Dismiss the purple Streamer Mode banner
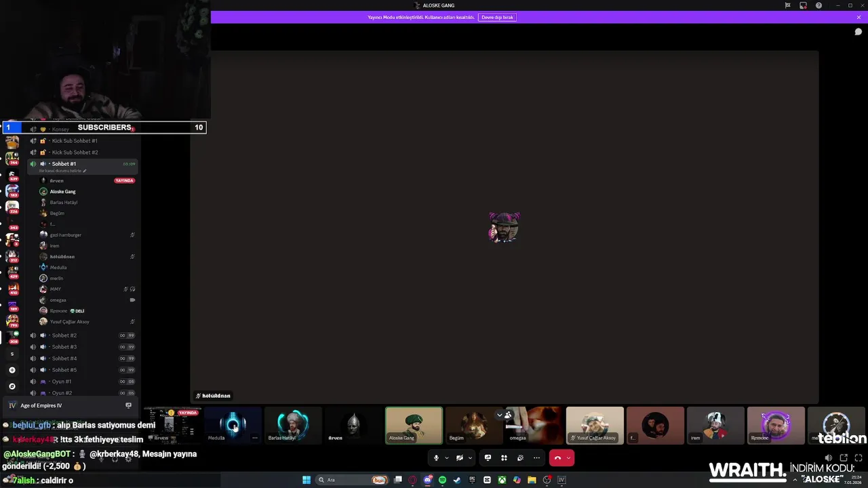Image resolution: width=868 pixels, height=488 pixels. [859, 17]
